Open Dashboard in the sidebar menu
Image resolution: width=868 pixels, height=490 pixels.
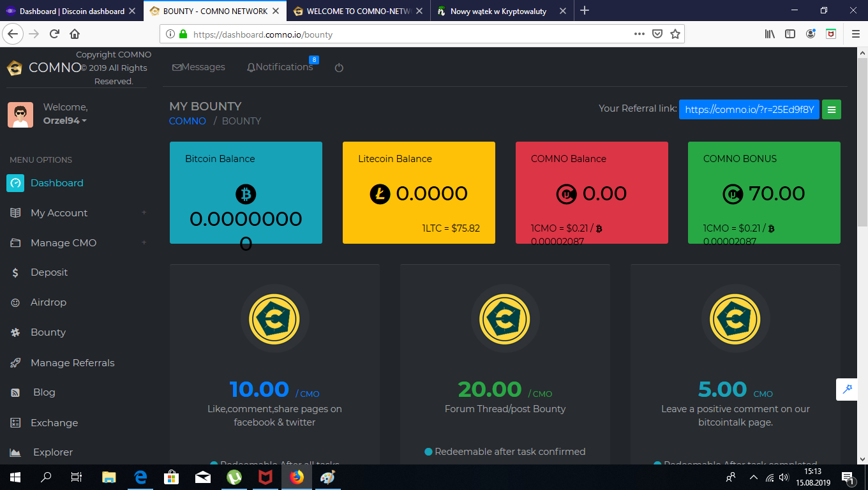(x=57, y=183)
